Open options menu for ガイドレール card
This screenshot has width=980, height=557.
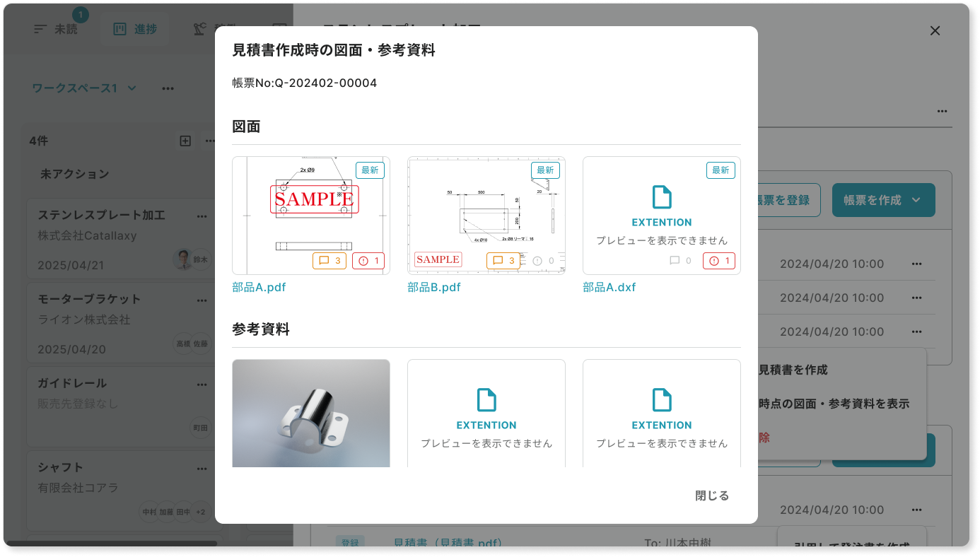tap(202, 385)
